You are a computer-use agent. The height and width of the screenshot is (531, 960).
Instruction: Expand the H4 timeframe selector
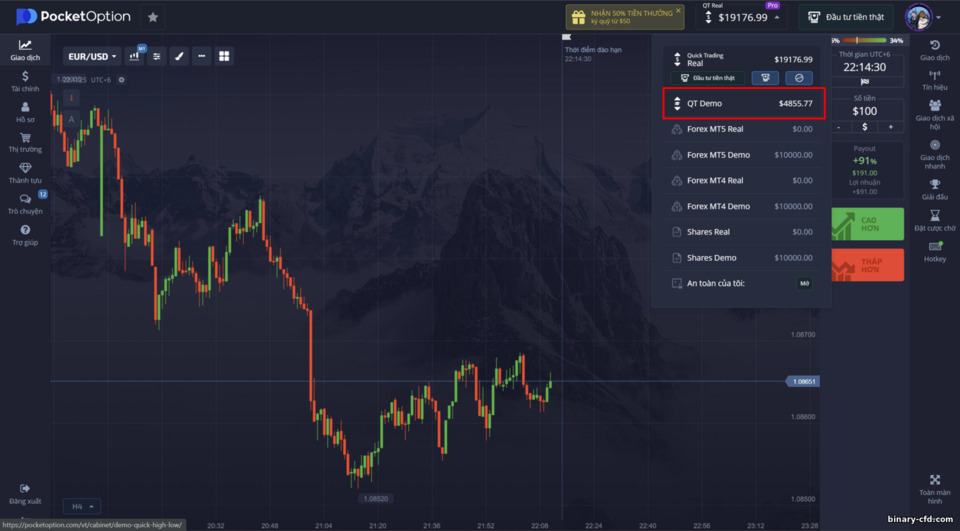point(82,507)
